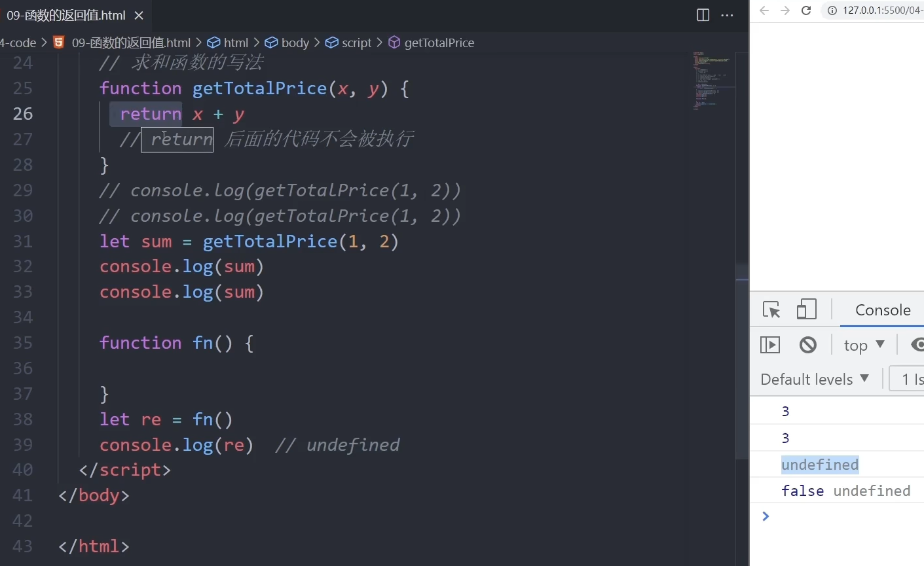This screenshot has height=566, width=924.
Task: Clear the console output
Action: pos(808,345)
